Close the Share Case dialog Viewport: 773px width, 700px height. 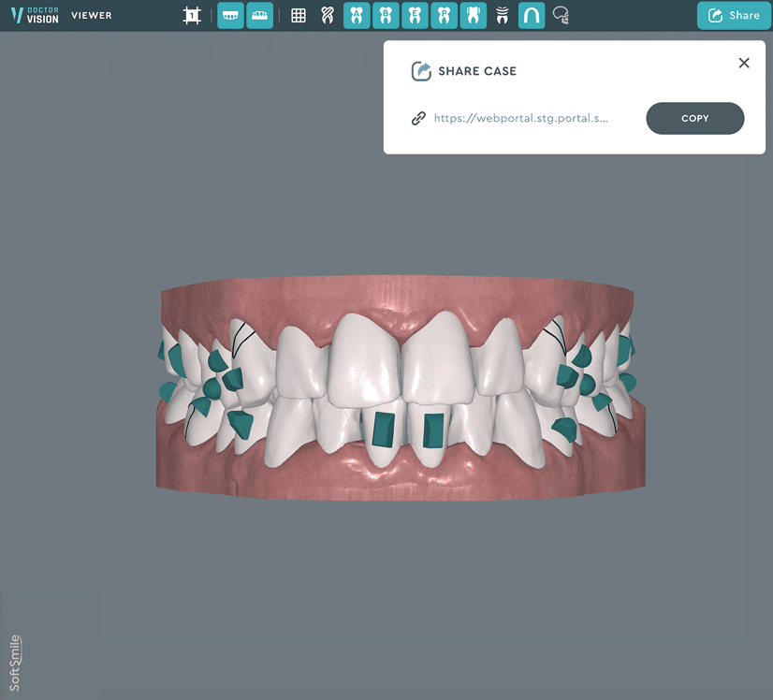[x=744, y=63]
